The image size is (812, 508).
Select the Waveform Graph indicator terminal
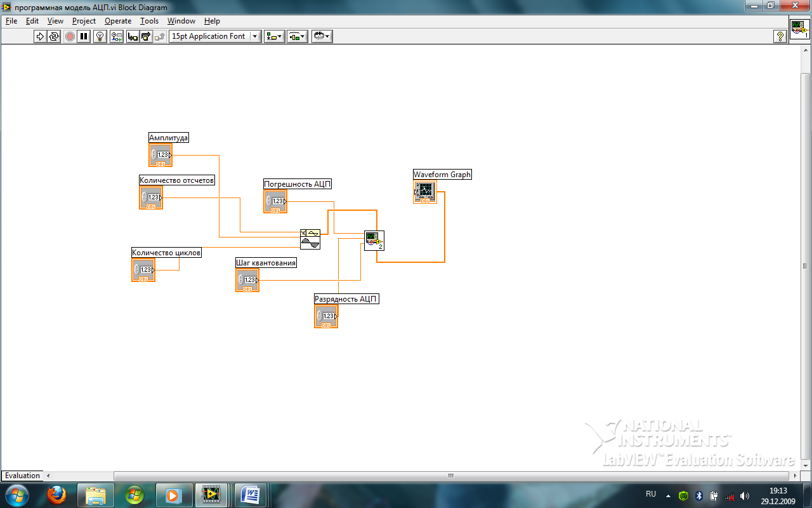coord(425,192)
